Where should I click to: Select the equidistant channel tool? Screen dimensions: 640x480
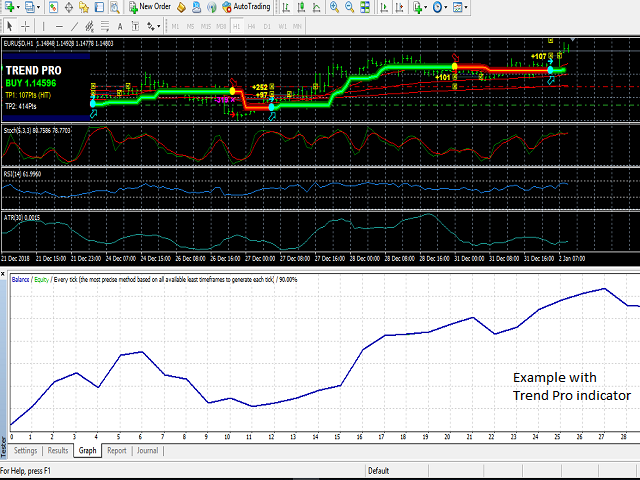[89, 27]
